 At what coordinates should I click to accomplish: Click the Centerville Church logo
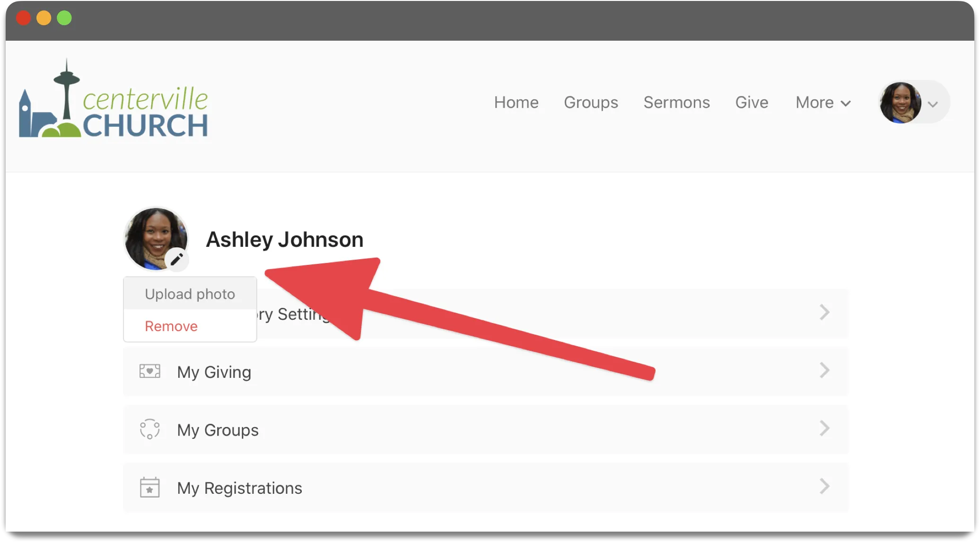point(114,100)
